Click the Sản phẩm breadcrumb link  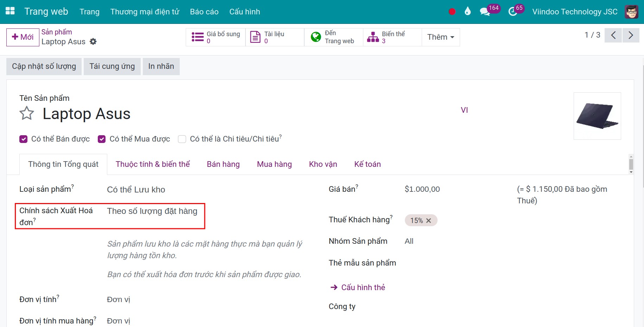click(57, 32)
